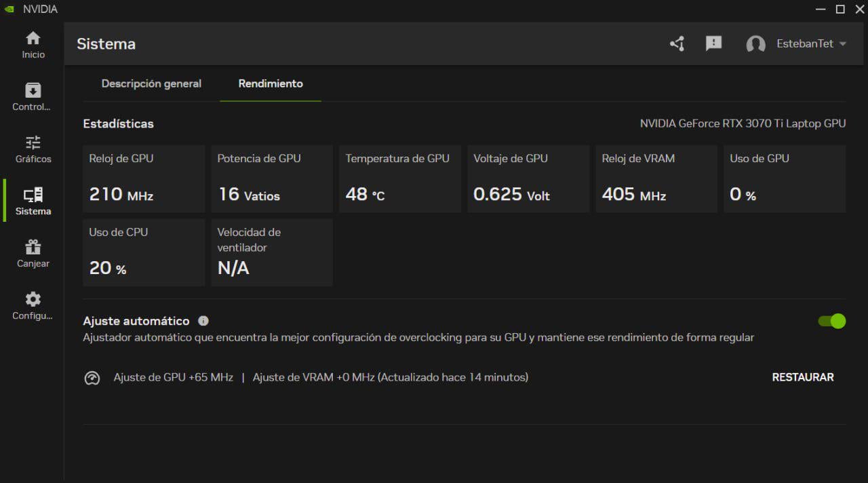This screenshot has height=483, width=868.
Task: Maximize the NVIDIA window
Action: pyautogui.click(x=840, y=9)
